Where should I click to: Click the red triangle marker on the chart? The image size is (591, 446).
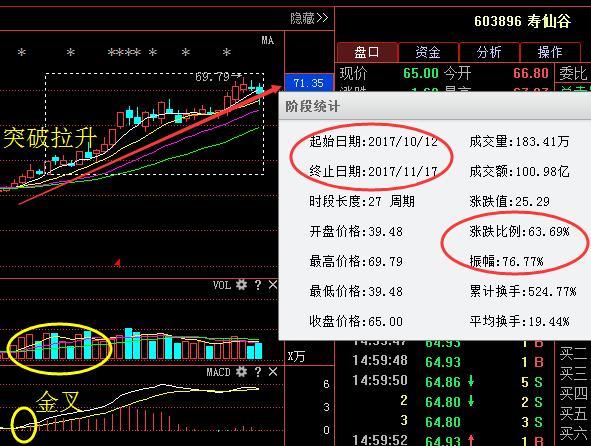(118, 262)
